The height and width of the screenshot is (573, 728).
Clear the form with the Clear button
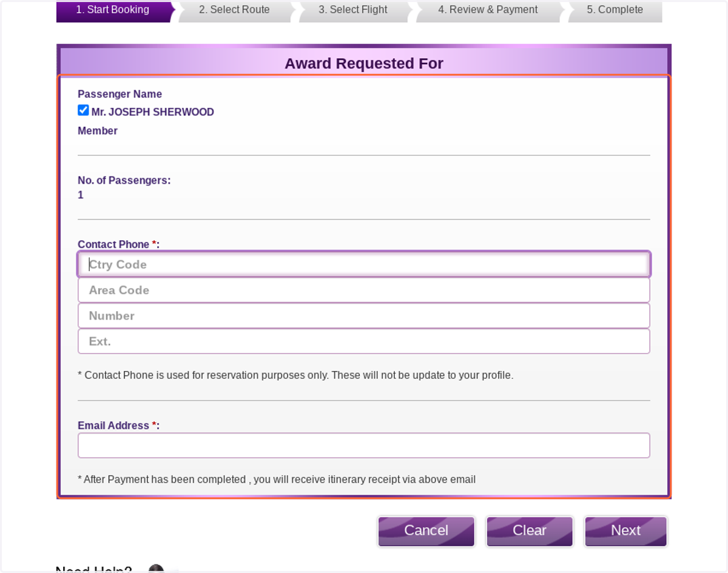tap(530, 531)
